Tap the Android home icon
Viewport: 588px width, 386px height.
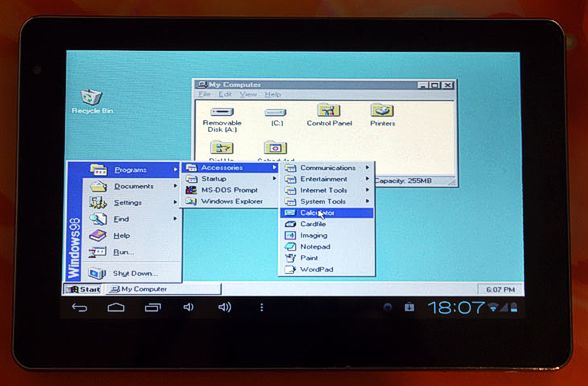coord(116,308)
